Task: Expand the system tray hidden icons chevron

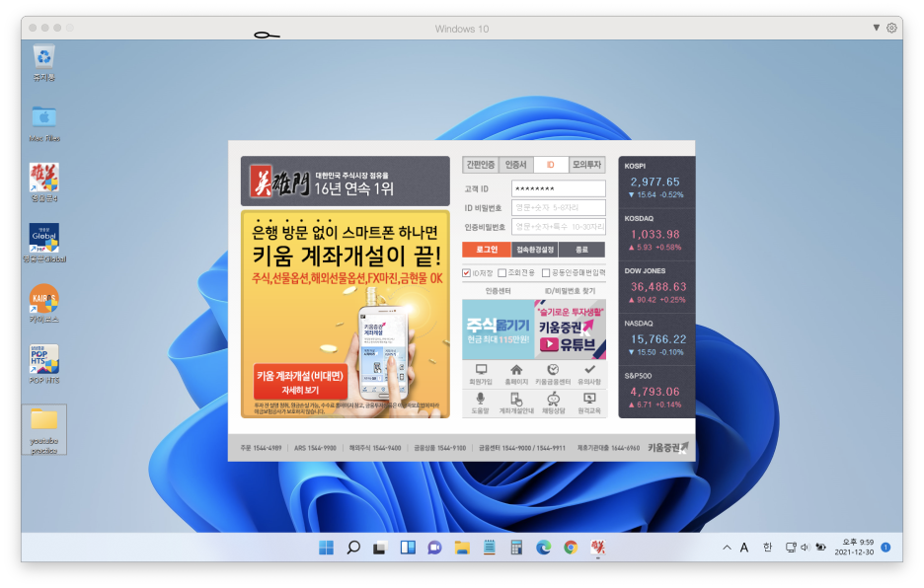Action: [727, 548]
